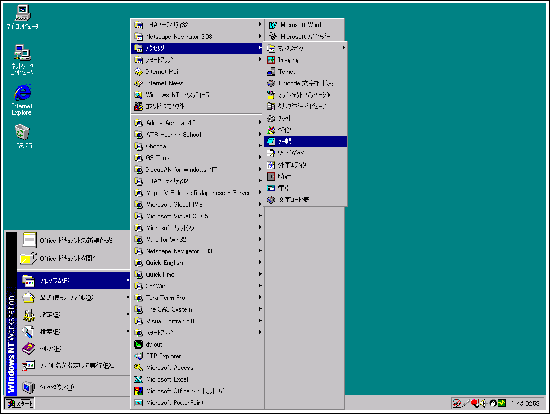Expand the Find submenu arrow in the Start menu
The image size is (550, 414).
pyautogui.click(x=128, y=331)
